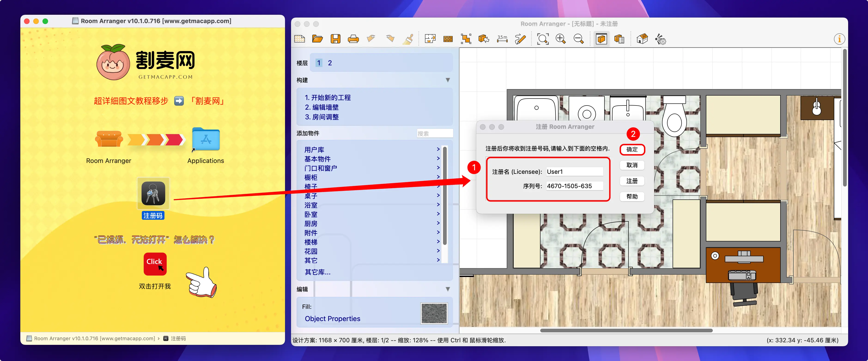
Task: Select floor 1 tab
Action: pyautogui.click(x=319, y=63)
